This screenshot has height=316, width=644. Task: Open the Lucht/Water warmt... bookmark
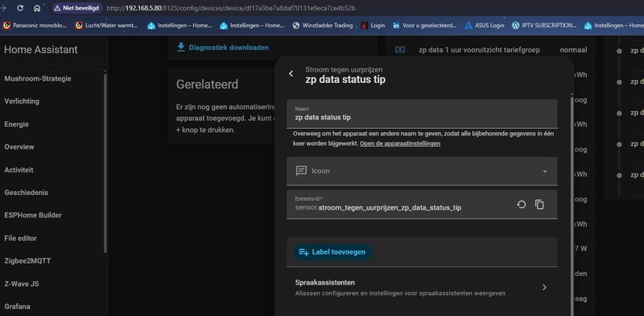click(x=106, y=25)
